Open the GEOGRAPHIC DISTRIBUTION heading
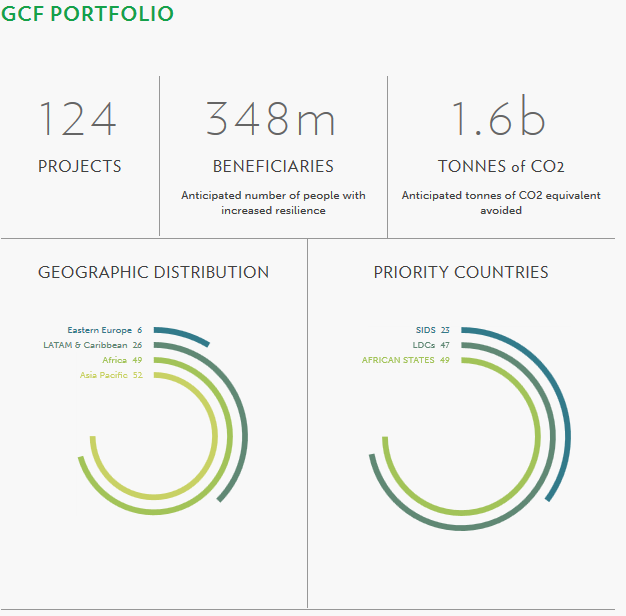Image resolution: width=626 pixels, height=616 pixels. 153,272
